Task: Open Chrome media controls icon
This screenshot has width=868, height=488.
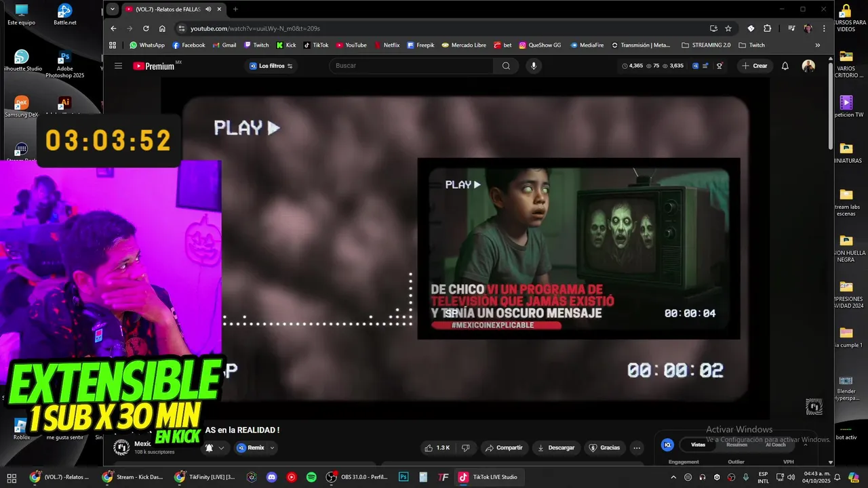Action: click(791, 28)
